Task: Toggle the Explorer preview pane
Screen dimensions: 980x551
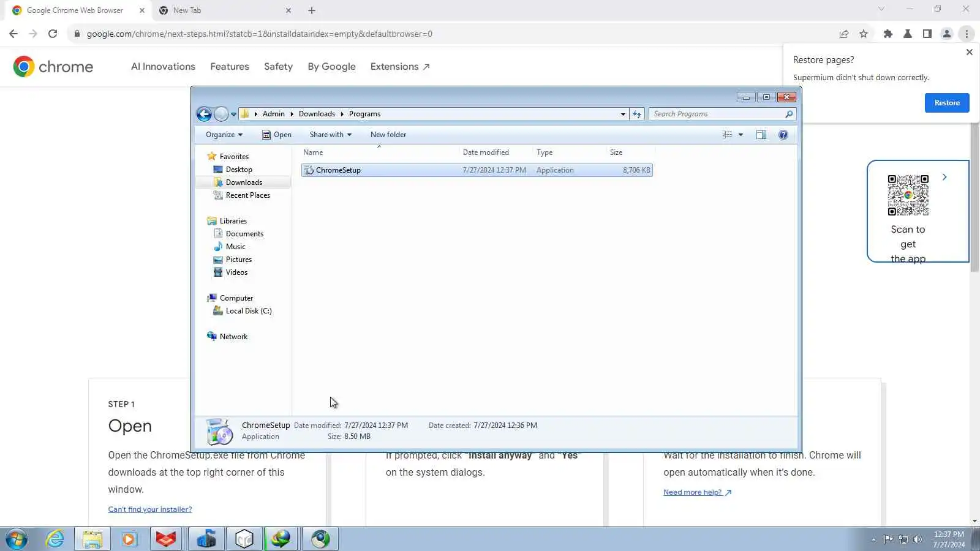Action: (761, 135)
